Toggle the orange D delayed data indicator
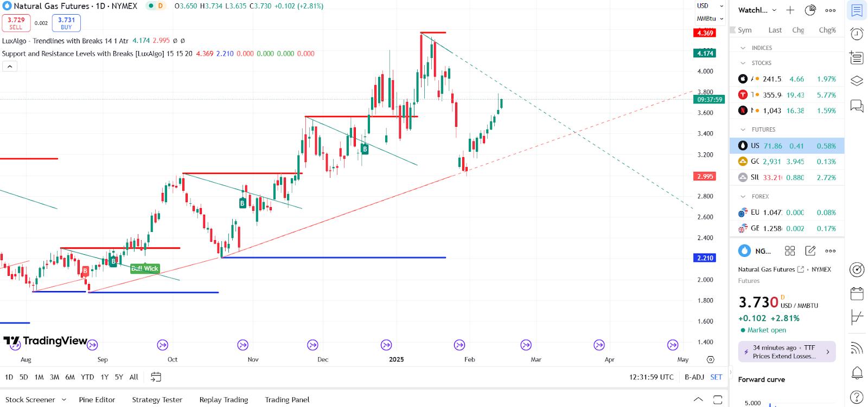The image size is (868, 407). point(161,6)
